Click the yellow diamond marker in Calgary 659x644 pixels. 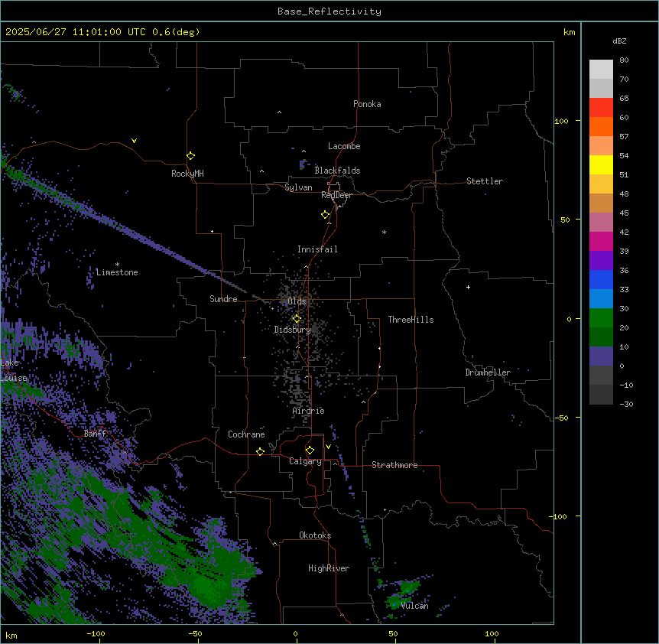[x=310, y=450]
